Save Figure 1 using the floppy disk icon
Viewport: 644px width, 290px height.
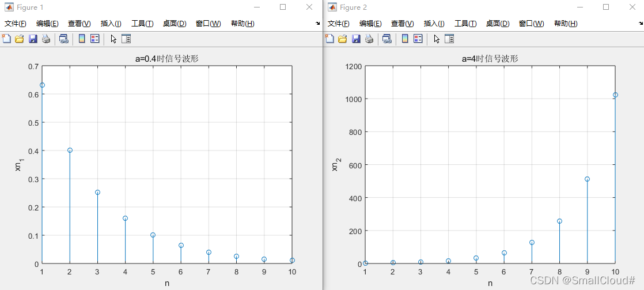point(33,39)
